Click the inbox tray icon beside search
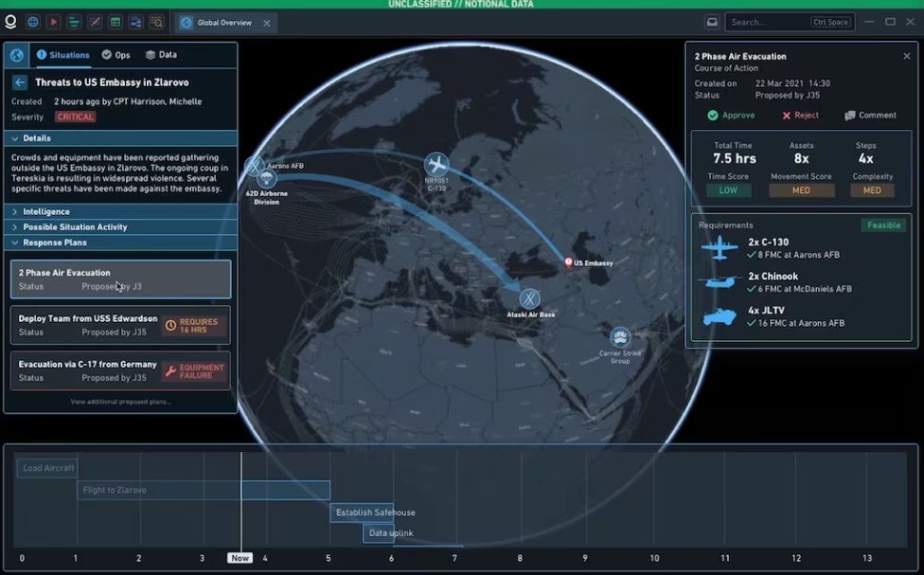This screenshot has height=575, width=924. click(x=712, y=22)
